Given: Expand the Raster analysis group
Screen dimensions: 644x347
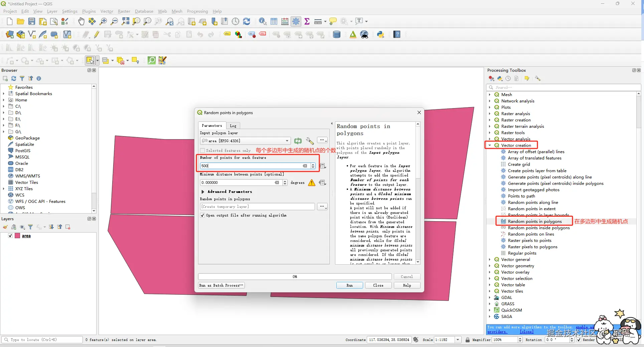Looking at the screenshot, I should pyautogui.click(x=490, y=113).
